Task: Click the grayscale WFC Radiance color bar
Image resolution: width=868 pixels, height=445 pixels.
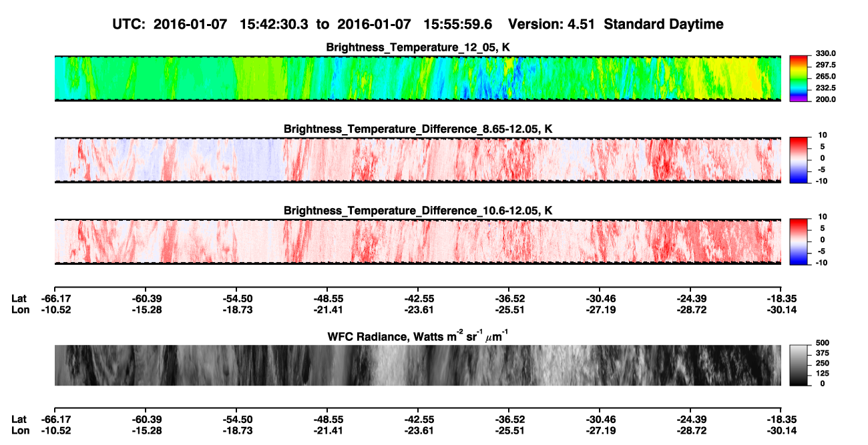Action: pyautogui.click(x=800, y=364)
